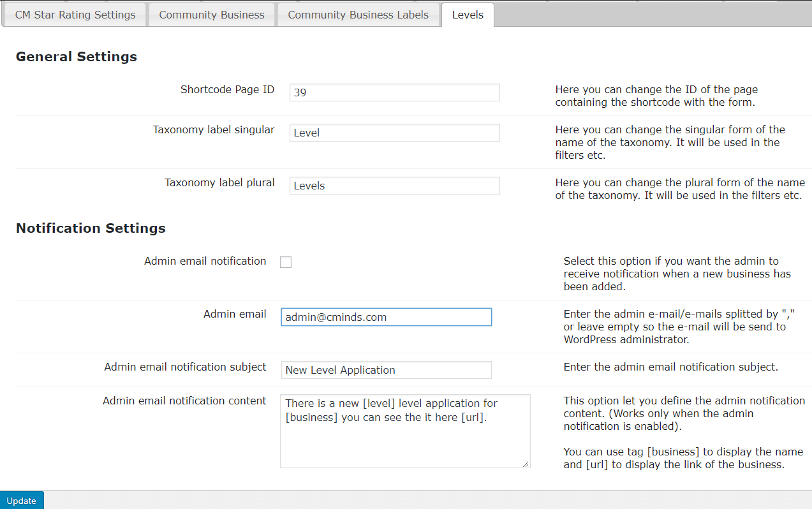Screen dimensions: 812x509
Task: Select the Levels tab
Action: (468, 15)
